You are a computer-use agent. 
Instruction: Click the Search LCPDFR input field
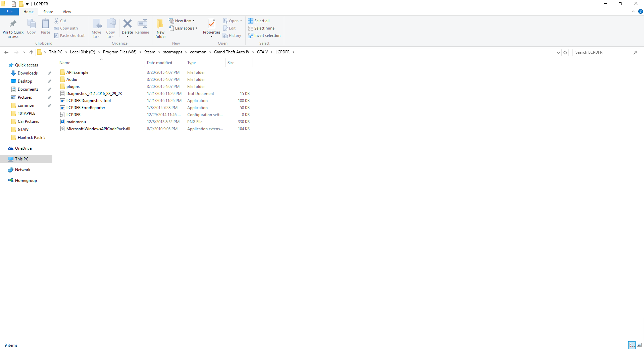pos(603,52)
